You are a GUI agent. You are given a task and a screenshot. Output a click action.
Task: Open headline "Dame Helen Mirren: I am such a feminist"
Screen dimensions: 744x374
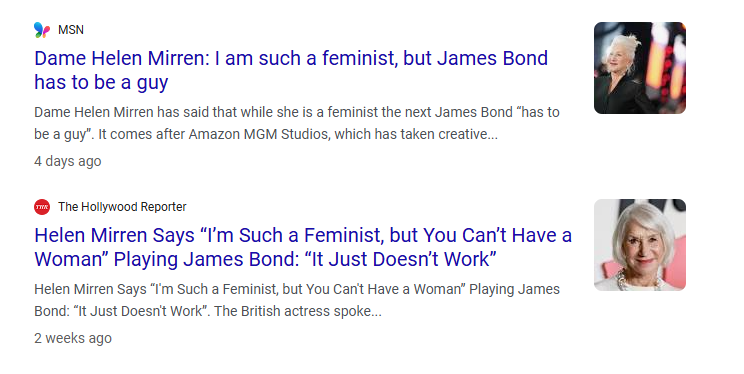pos(291,70)
